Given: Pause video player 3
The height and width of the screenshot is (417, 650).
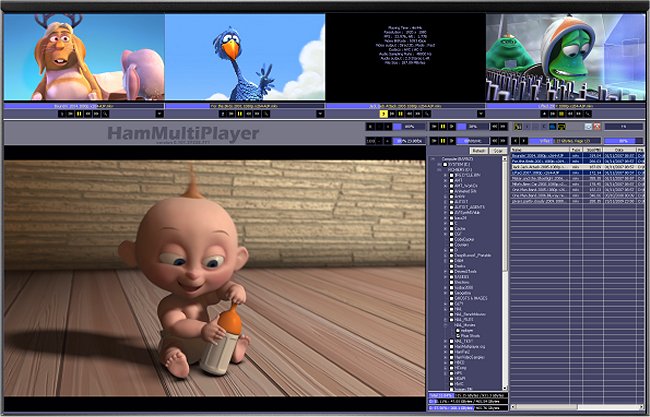Looking at the screenshot, I should click(x=400, y=114).
